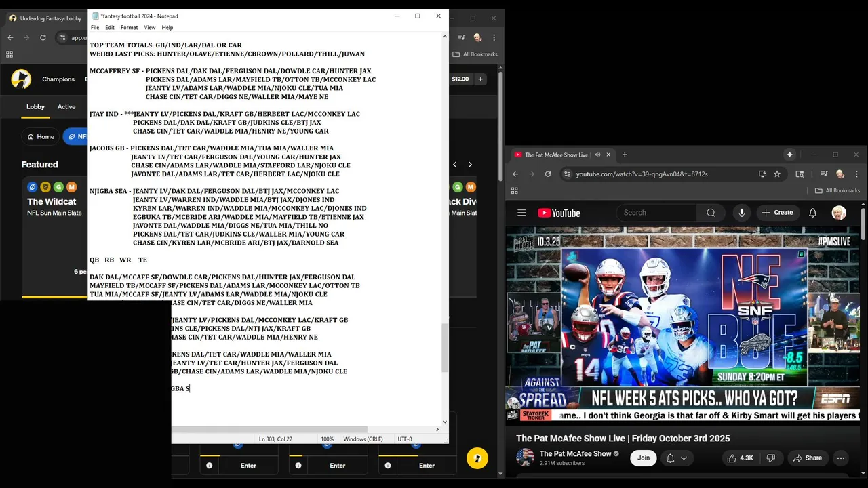
Task: Open site info icon in Underdog address bar
Action: 64,37
